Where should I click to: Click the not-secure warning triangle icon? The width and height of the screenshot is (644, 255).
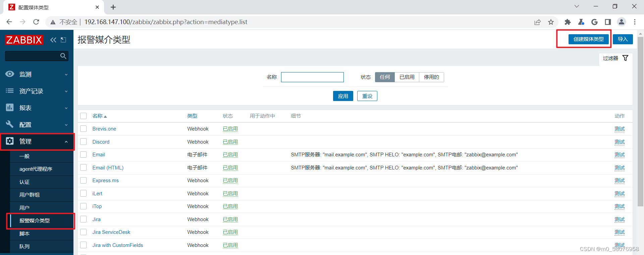click(53, 22)
